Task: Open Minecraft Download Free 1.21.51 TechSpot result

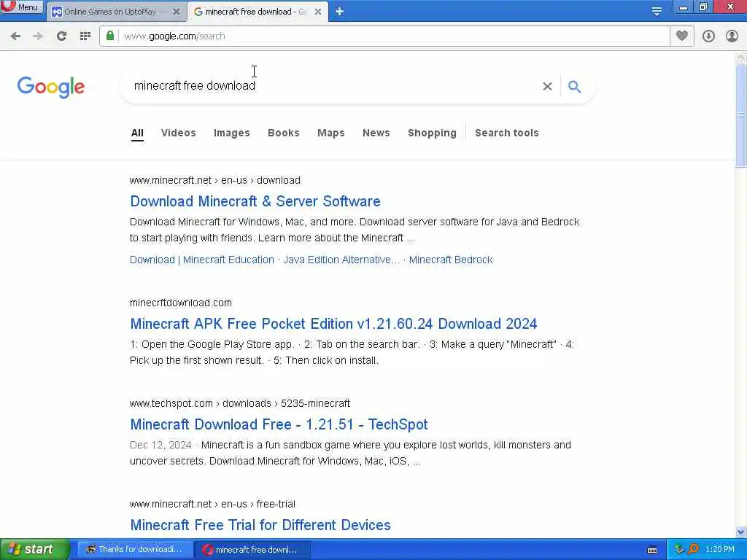Action: (x=279, y=424)
